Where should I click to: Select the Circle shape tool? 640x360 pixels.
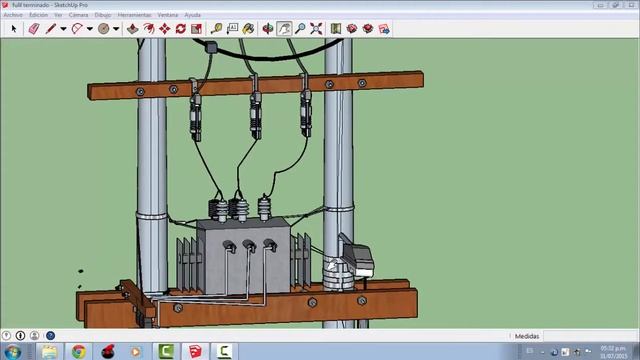(x=104, y=29)
